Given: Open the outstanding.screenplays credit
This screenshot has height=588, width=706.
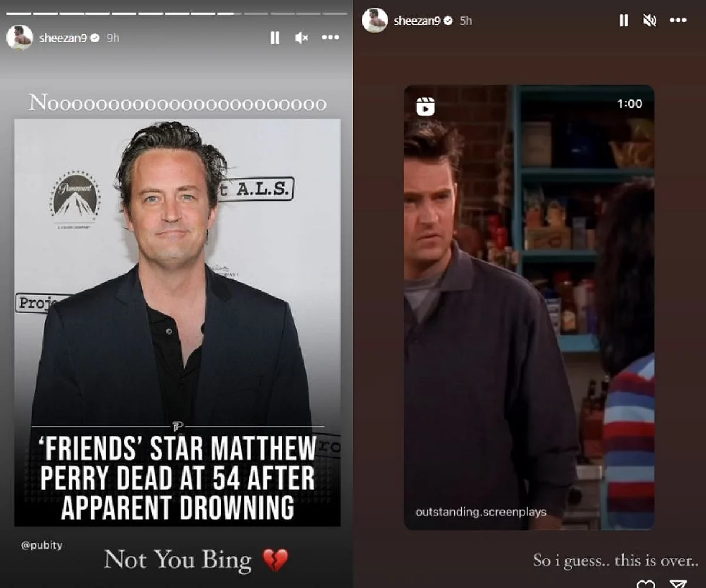Looking at the screenshot, I should tap(481, 512).
